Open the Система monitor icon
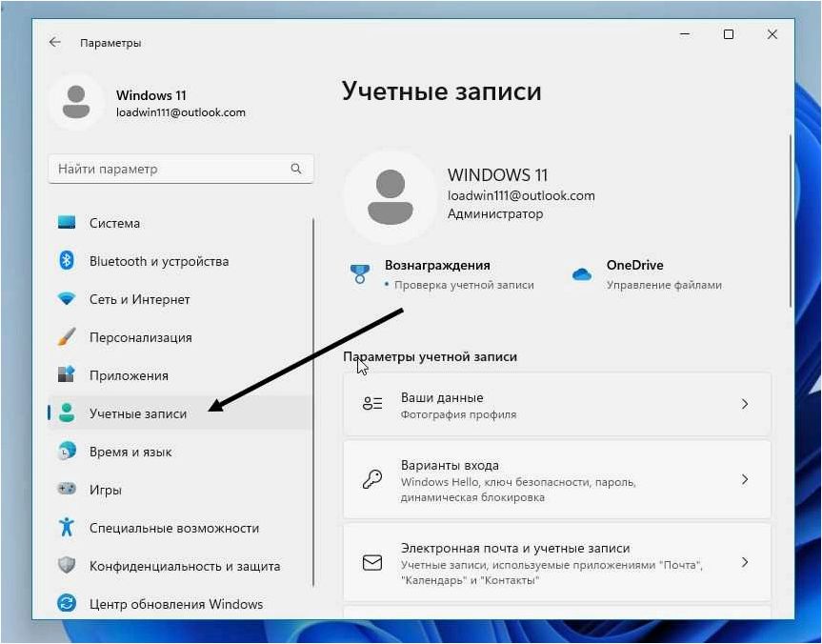 tap(67, 222)
